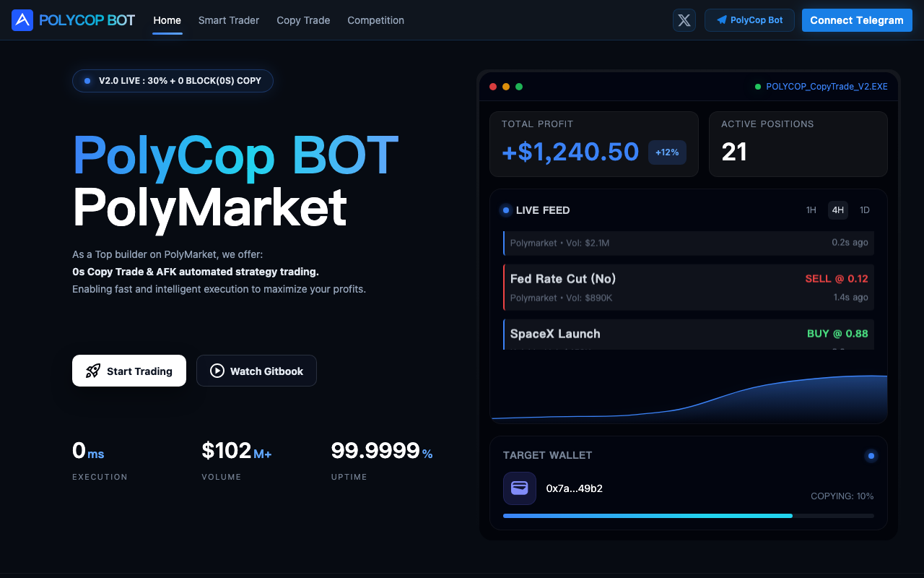Click the PolyCop Bot logo icon
Viewport: 924px width, 578px height.
click(22, 20)
